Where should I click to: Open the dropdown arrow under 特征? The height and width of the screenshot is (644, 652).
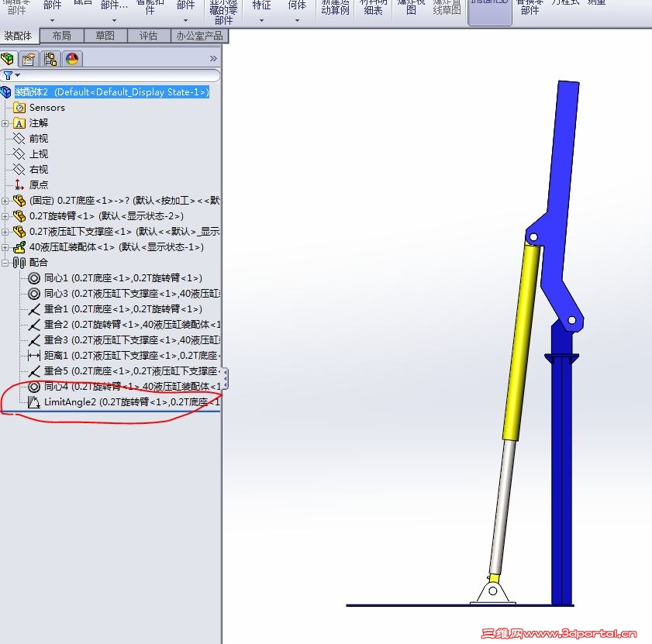coord(261,20)
